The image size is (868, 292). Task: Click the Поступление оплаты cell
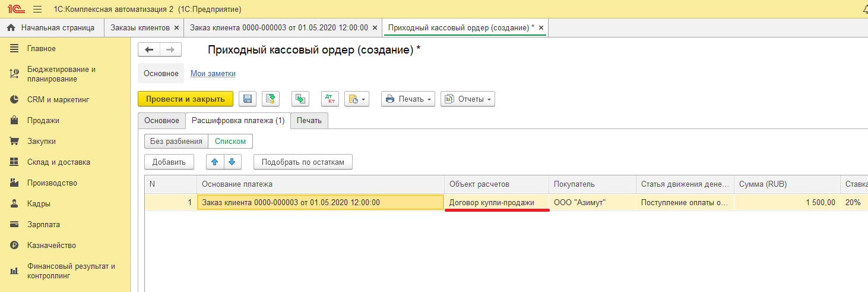pos(685,203)
